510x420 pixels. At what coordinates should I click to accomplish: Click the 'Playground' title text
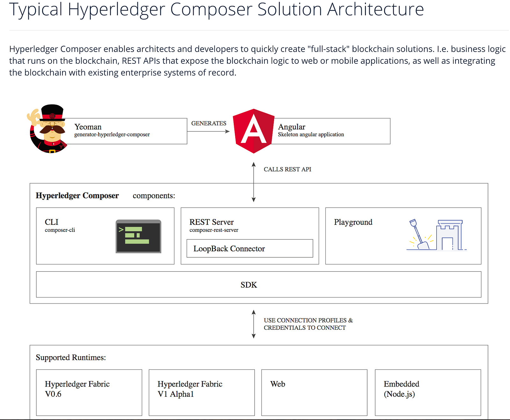(353, 222)
